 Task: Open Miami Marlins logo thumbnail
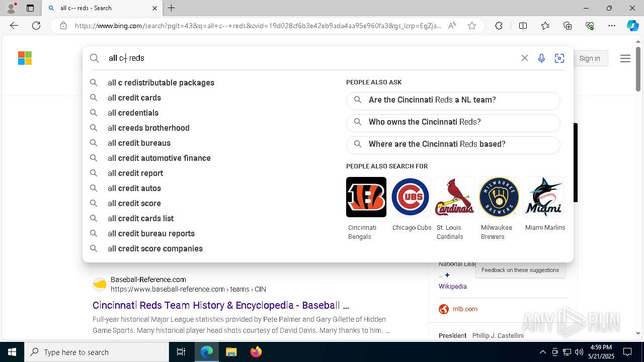click(x=543, y=197)
